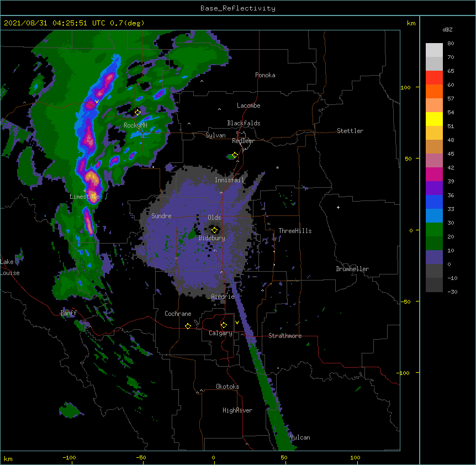Click the Cochrane town label

tap(178, 314)
